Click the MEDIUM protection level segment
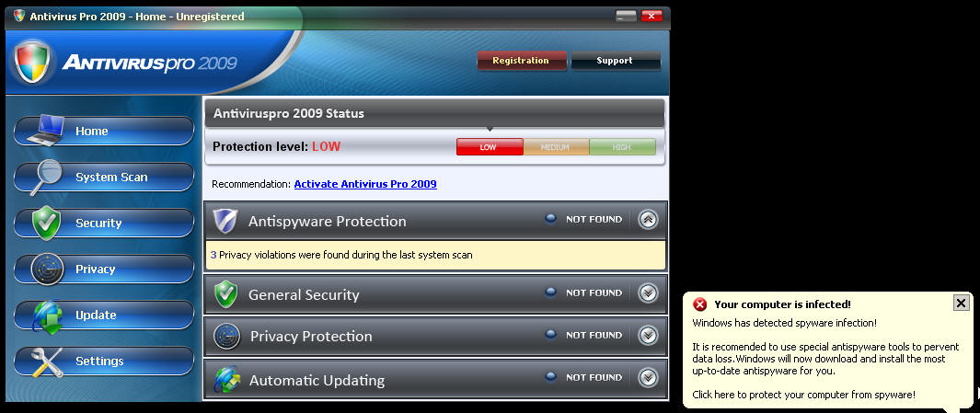This screenshot has width=980, height=413. [556, 147]
